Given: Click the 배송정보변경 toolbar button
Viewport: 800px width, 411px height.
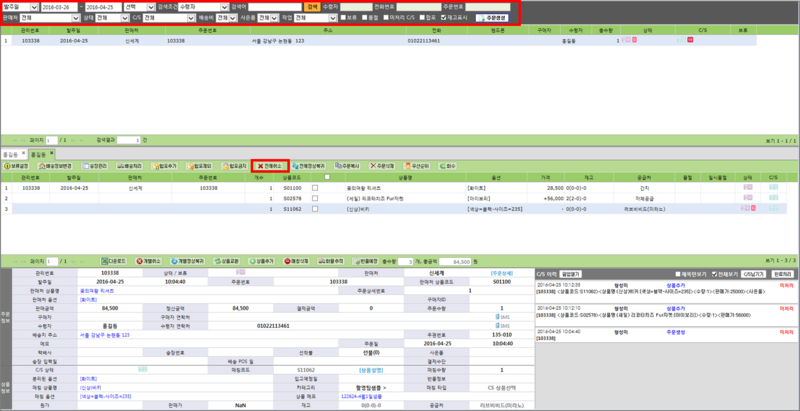Looking at the screenshot, I should point(59,165).
